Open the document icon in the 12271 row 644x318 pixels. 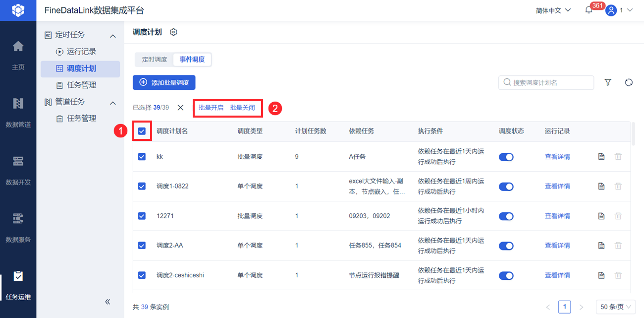pyautogui.click(x=601, y=216)
